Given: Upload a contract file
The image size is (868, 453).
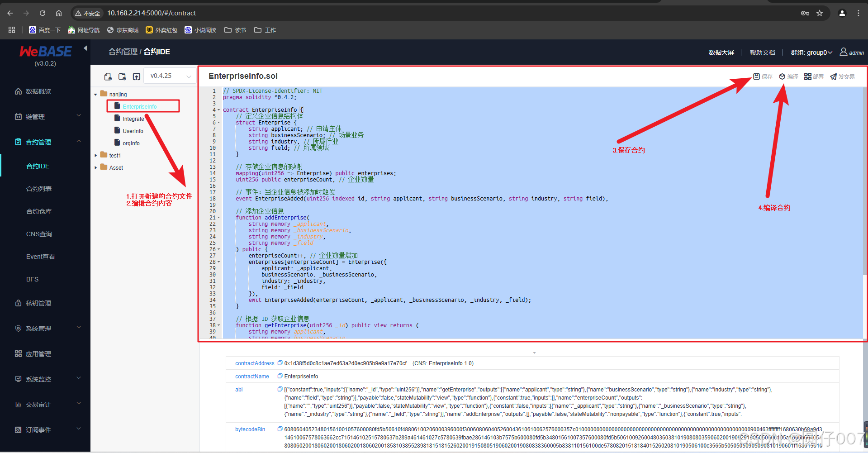Looking at the screenshot, I should (137, 76).
